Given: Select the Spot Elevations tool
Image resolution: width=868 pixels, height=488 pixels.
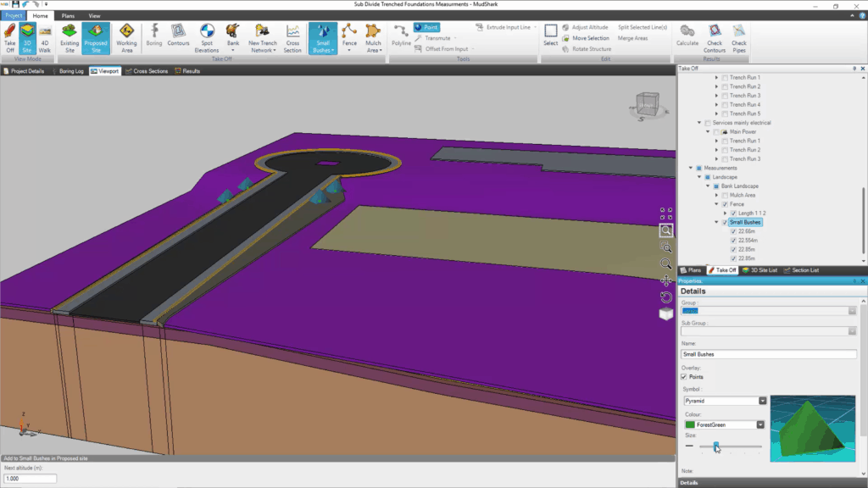Looking at the screenshot, I should 206,38.
